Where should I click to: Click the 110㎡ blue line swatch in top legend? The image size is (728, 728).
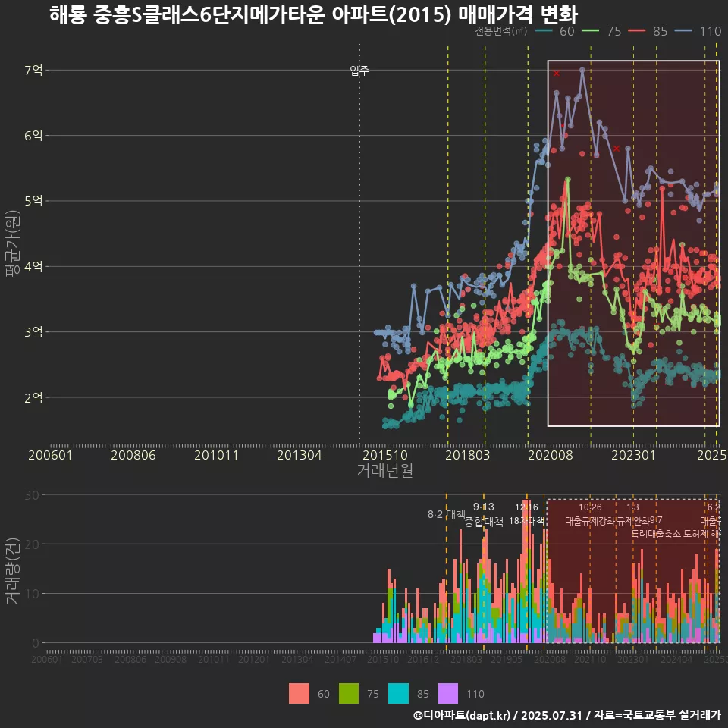(x=683, y=31)
